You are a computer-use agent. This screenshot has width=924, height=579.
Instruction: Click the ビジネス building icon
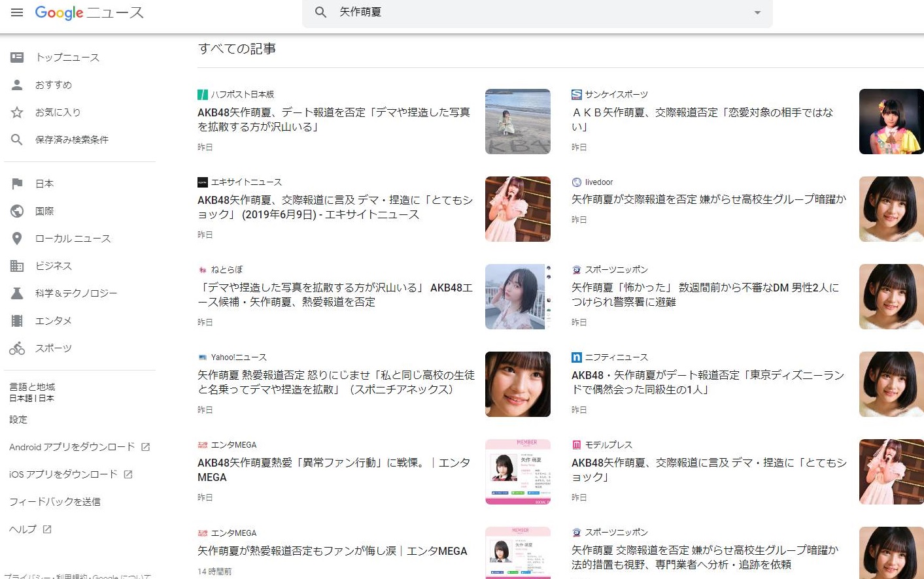(17, 266)
